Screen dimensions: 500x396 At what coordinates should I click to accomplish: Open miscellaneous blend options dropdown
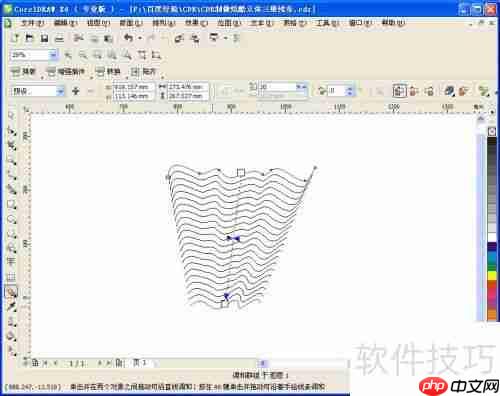tap(484, 91)
